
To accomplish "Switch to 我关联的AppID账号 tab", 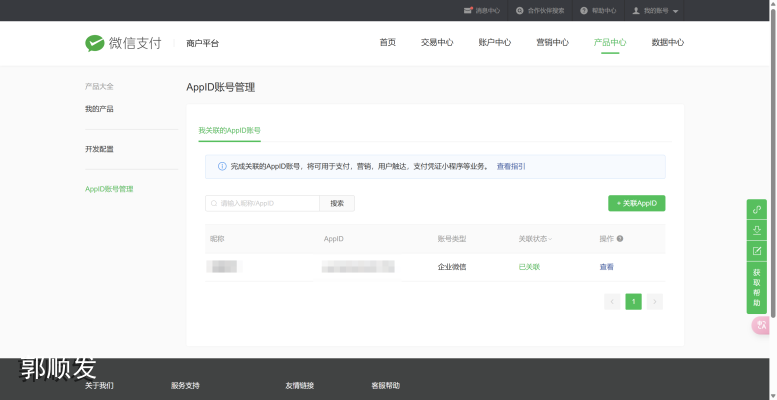I will tap(229, 131).
